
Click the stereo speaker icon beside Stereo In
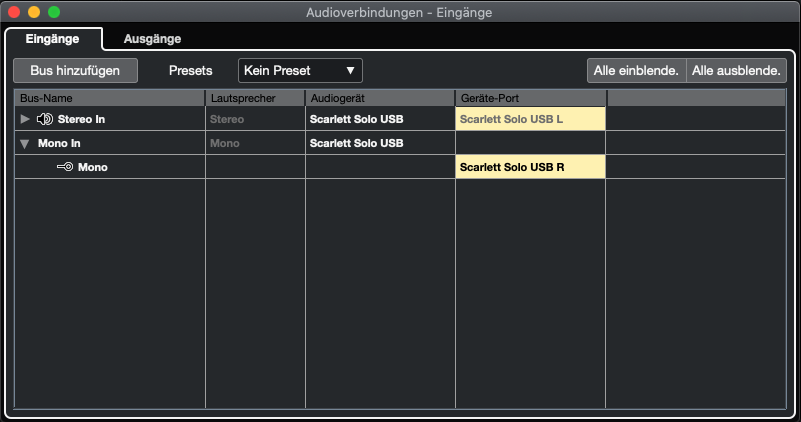[x=44, y=119]
